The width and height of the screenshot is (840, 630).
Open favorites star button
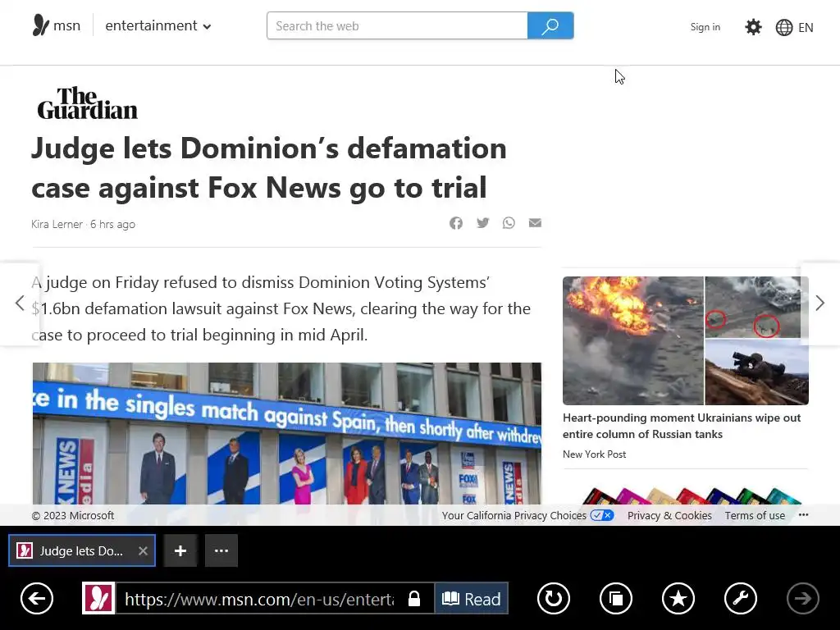tap(678, 598)
